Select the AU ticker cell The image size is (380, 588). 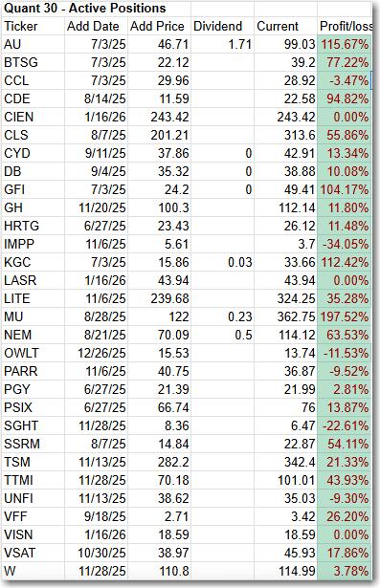pos(34,44)
